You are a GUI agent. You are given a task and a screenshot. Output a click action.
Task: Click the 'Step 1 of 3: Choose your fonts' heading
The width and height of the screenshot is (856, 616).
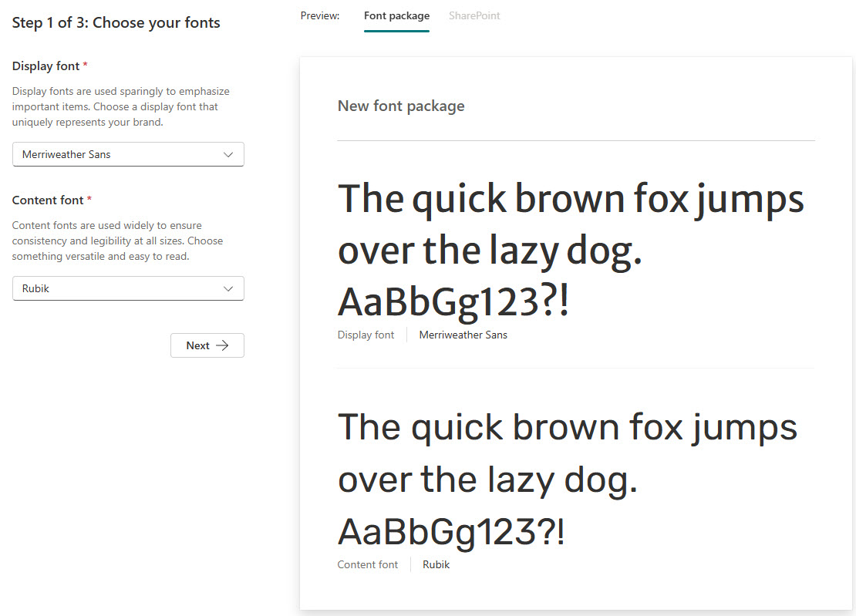coord(116,23)
